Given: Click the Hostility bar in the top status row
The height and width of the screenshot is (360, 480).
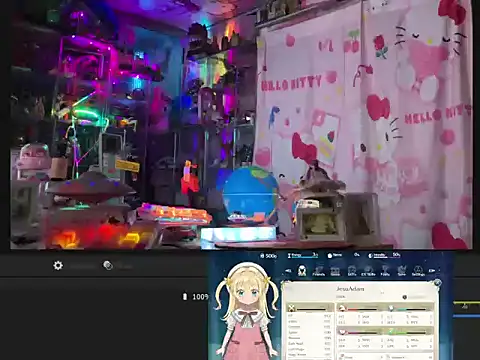Looking at the screenshot, I should (384, 255).
